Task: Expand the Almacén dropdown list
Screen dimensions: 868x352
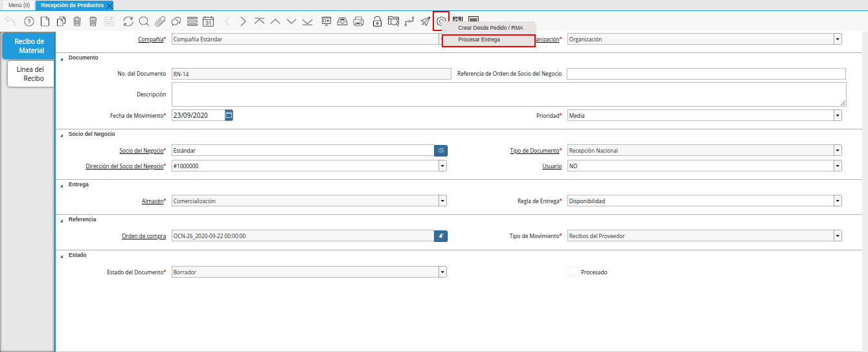Action: click(442, 201)
